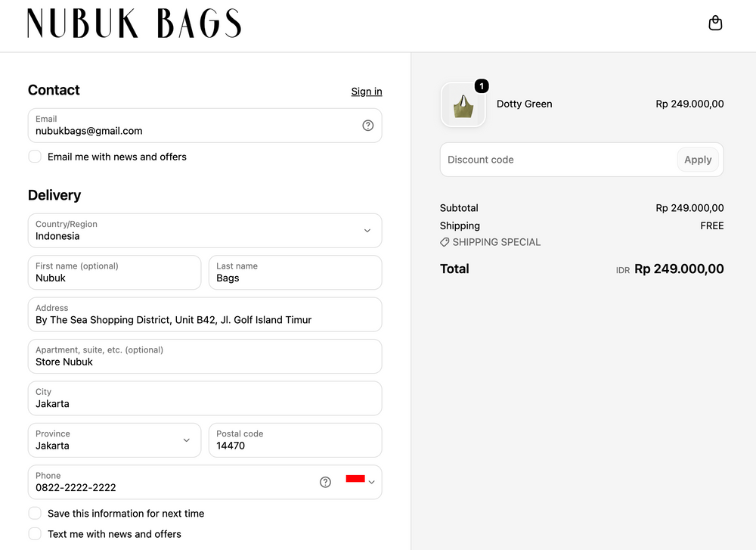Open the Dotty Green bag thumbnail

(463, 104)
